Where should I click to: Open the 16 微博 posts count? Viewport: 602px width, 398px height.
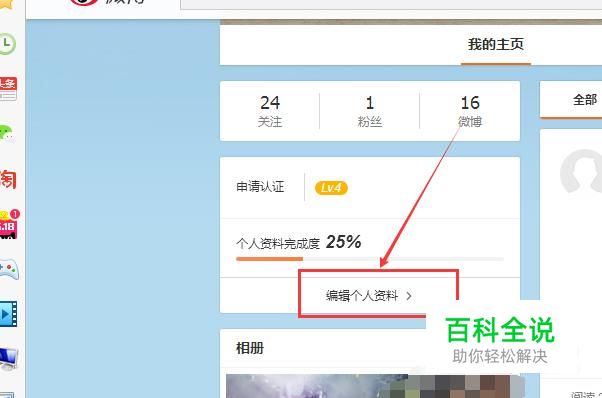[x=470, y=111]
